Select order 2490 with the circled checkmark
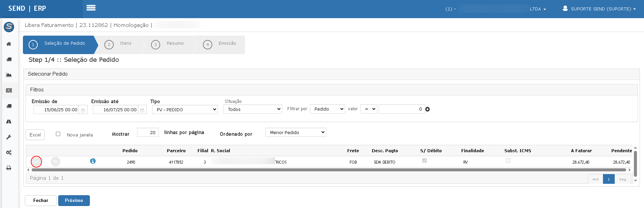644x208 pixels. pyautogui.click(x=36, y=162)
